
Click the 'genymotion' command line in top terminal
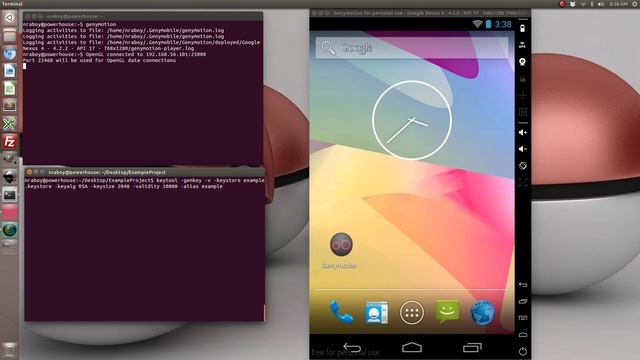(x=69, y=24)
